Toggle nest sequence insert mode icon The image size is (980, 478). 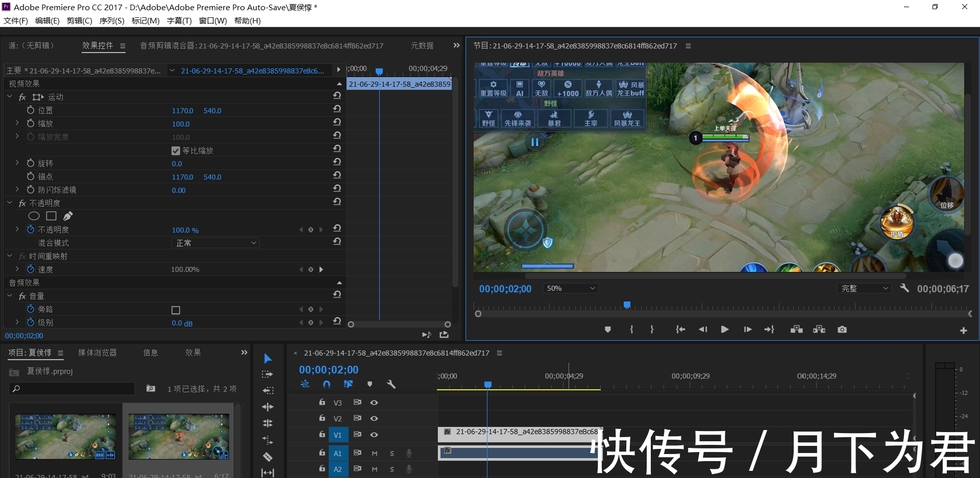pos(305,384)
